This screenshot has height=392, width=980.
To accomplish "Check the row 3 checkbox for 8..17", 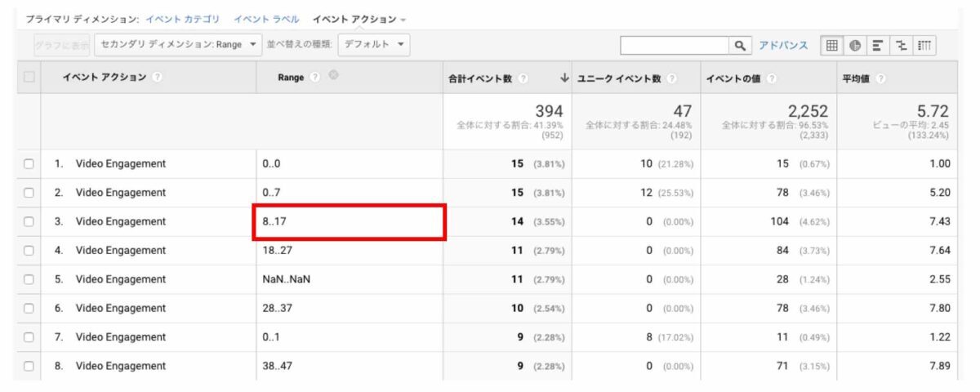I will (29, 222).
